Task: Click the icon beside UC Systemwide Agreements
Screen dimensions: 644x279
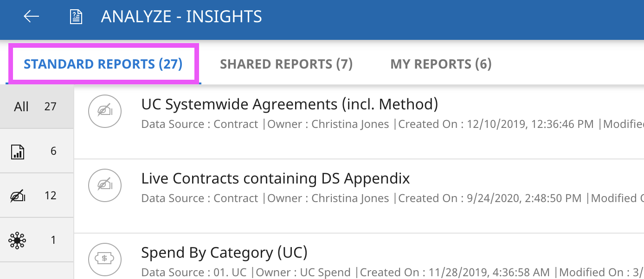Action: [x=105, y=111]
